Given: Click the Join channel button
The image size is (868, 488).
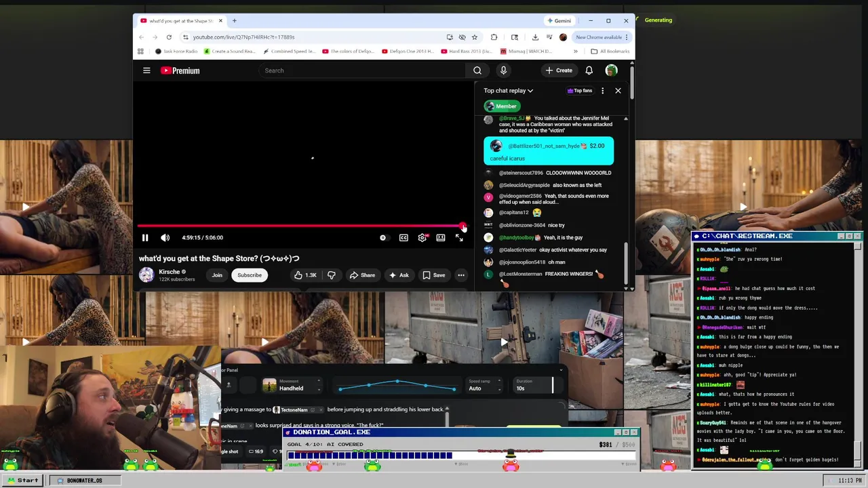Looking at the screenshot, I should pos(217,275).
